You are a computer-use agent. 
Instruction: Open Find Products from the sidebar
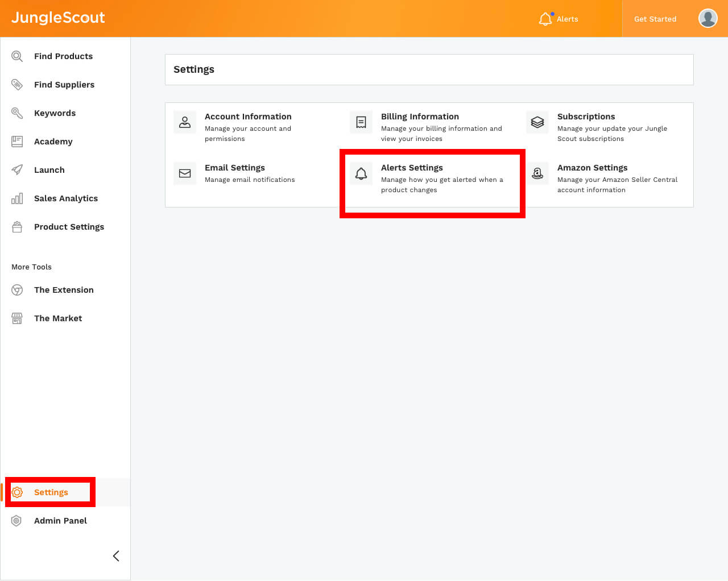point(63,56)
